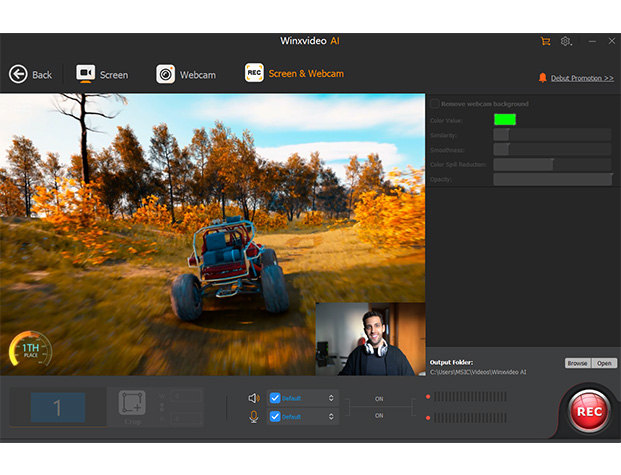
Task: Click the Open folder button
Action: 604,363
